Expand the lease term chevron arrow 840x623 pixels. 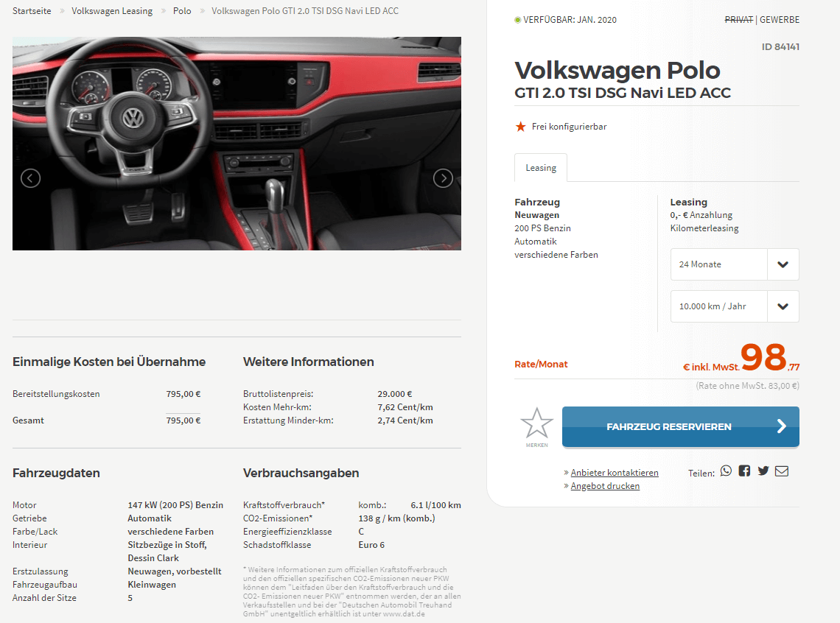click(x=783, y=264)
